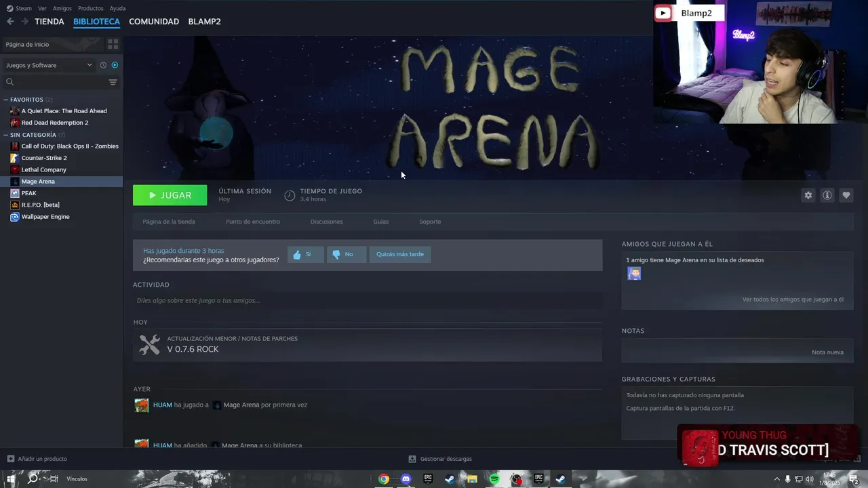Open Discord from taskbar
Viewport: 868px width, 488px height.
(x=406, y=479)
